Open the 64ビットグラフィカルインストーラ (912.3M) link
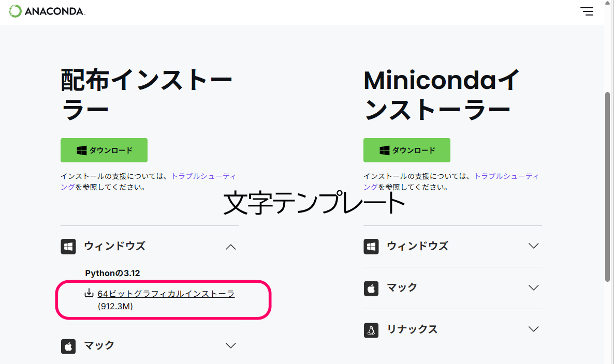The image size is (614, 364). click(x=166, y=300)
